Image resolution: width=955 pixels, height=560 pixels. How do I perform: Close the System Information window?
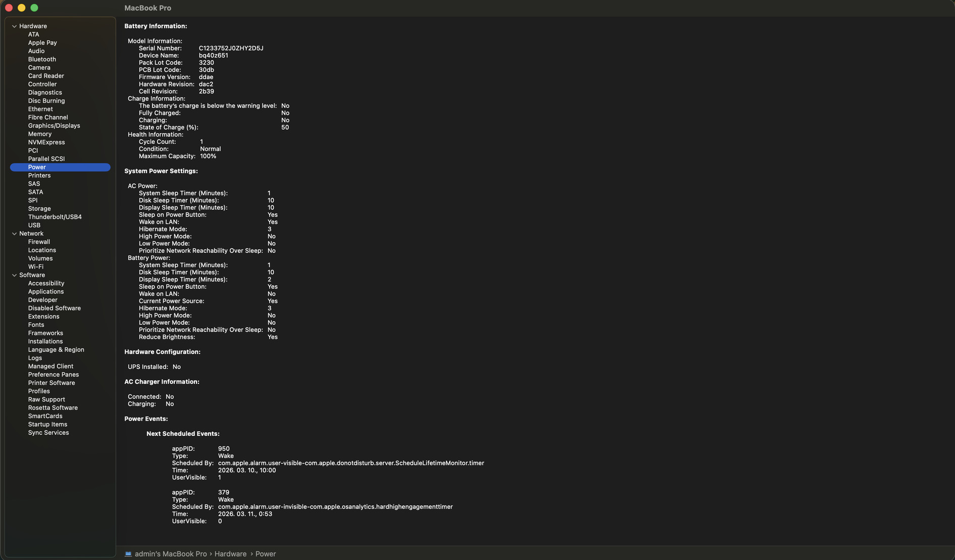(9, 8)
